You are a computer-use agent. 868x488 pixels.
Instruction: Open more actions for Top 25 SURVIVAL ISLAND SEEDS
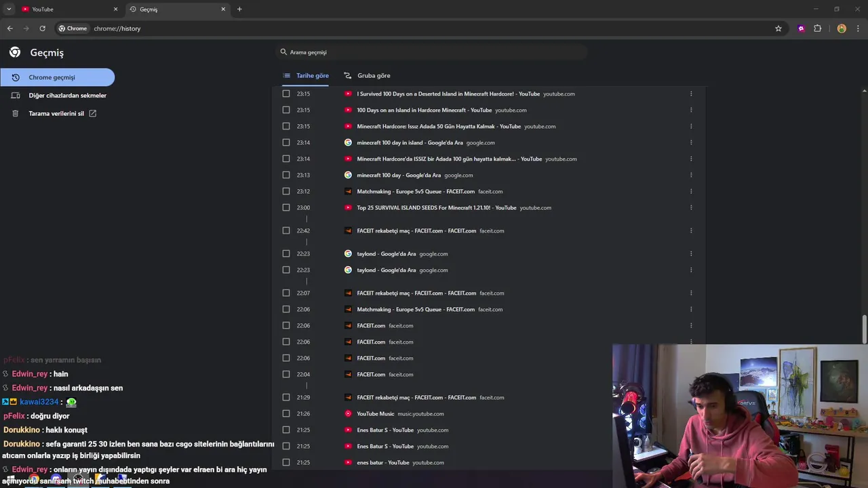tap(691, 207)
